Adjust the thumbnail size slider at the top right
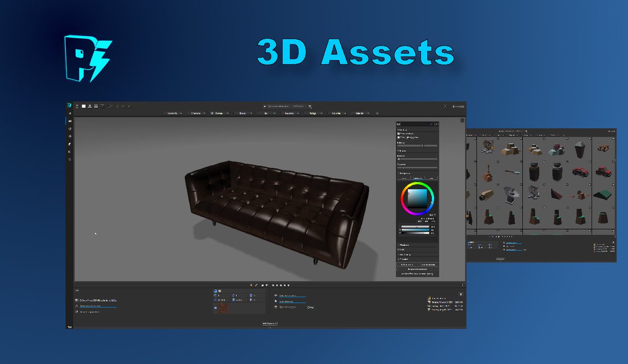628x364 pixels. [459, 106]
